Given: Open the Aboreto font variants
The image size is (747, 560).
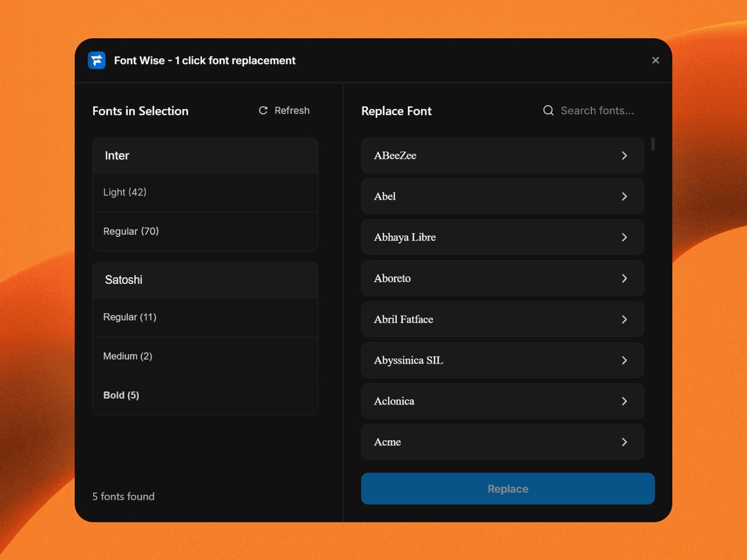Looking at the screenshot, I should [625, 278].
